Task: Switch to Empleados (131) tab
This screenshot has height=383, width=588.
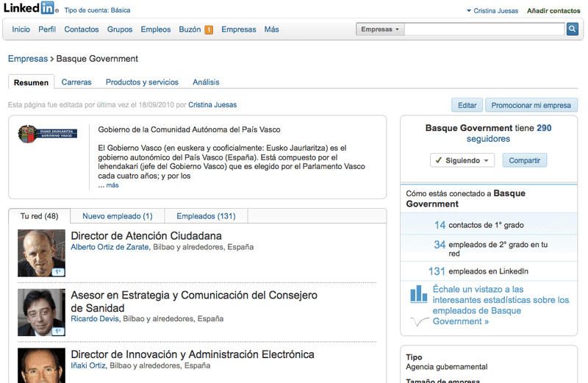Action: pos(207,216)
